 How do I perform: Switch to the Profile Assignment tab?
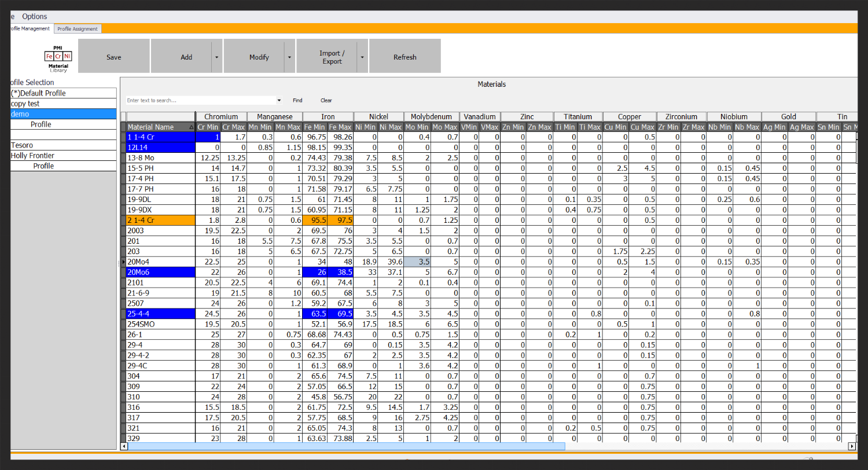click(x=78, y=29)
